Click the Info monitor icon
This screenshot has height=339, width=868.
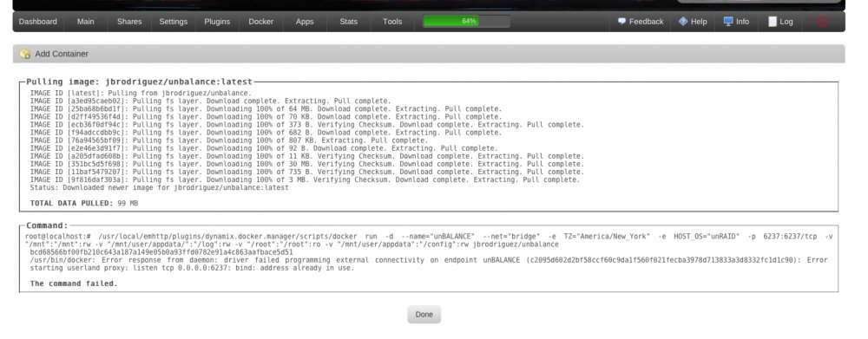point(728,22)
